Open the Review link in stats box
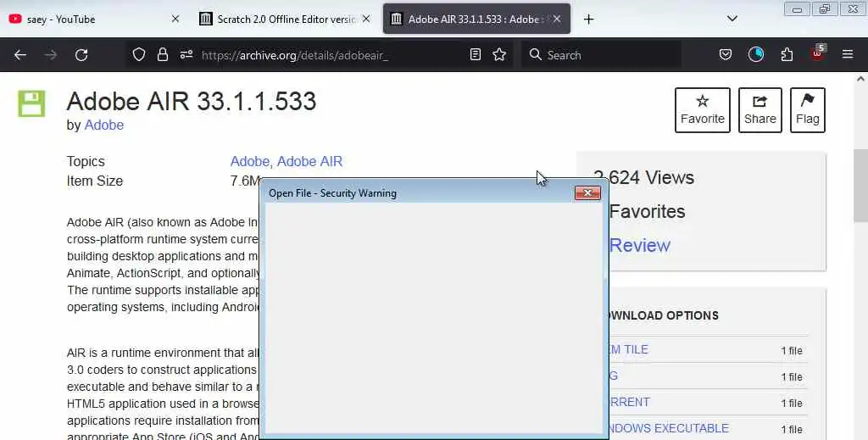The image size is (868, 440). pos(639,245)
